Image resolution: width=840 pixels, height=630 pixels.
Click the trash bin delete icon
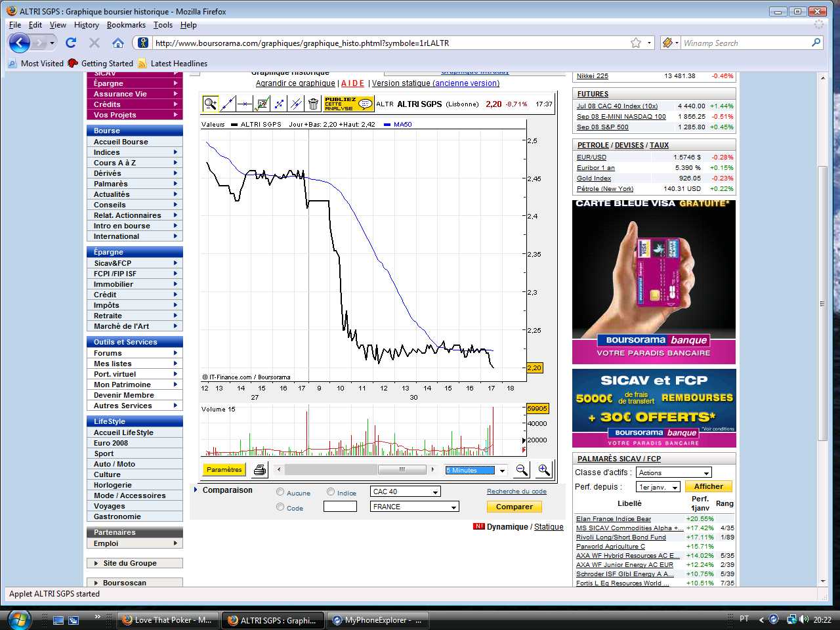coord(313,104)
